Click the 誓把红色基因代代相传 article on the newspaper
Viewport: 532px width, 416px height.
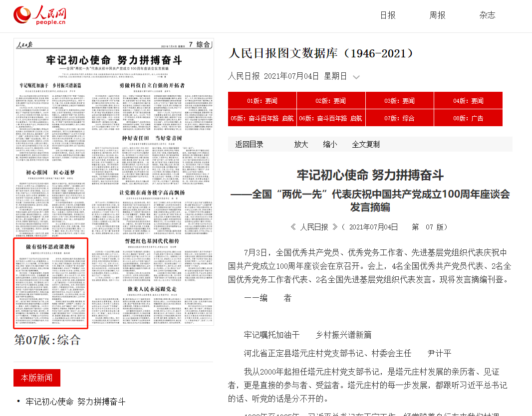coord(152,260)
